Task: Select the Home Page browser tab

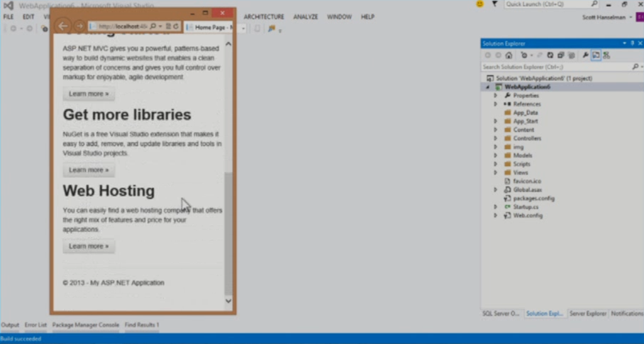Action: [x=209, y=28]
